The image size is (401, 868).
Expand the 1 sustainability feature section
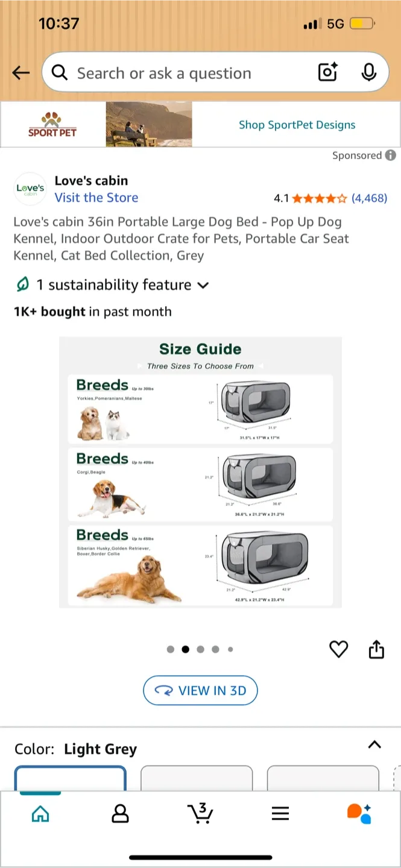[x=203, y=285]
